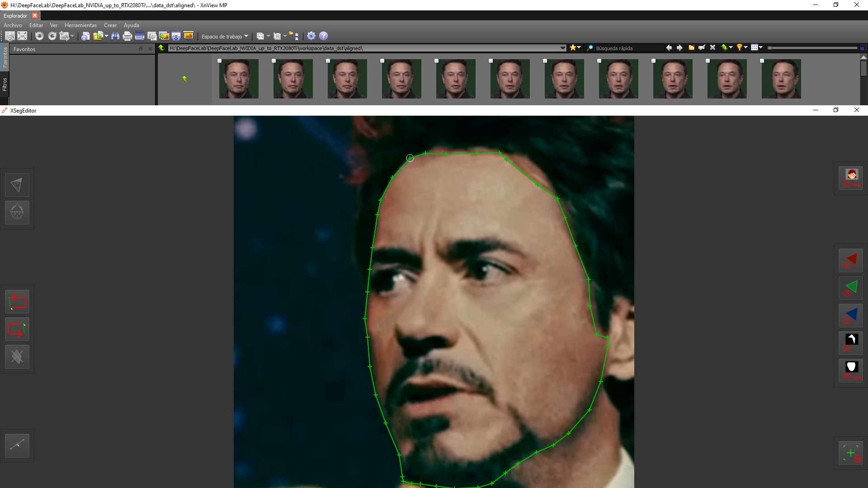Viewport: 868px width, 488px height.
Task: Toggle the white XSeg mask view
Action: click(x=851, y=371)
